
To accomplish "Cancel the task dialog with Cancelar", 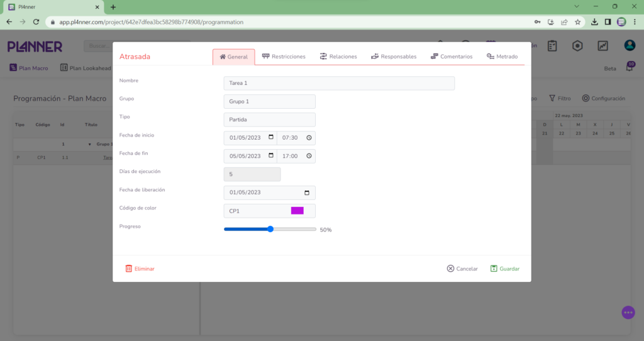I will pos(462,269).
